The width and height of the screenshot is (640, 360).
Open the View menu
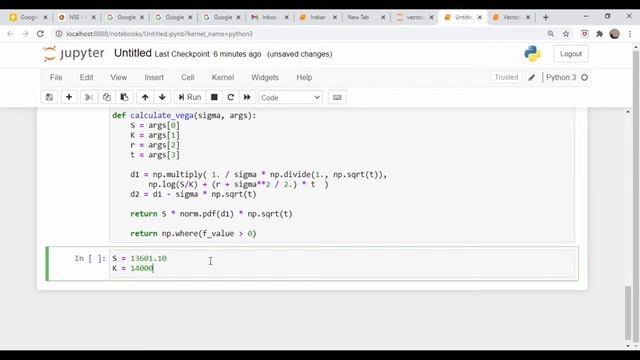click(x=119, y=78)
